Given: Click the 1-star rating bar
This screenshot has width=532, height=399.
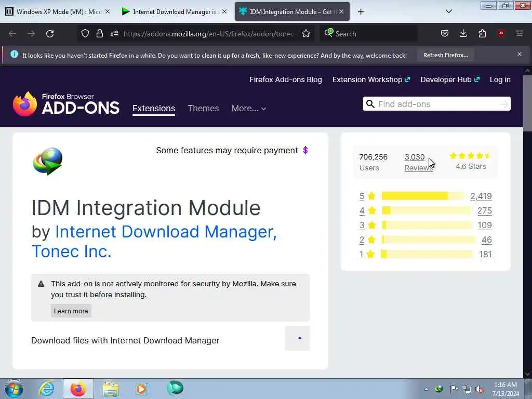Looking at the screenshot, I should (x=427, y=254).
